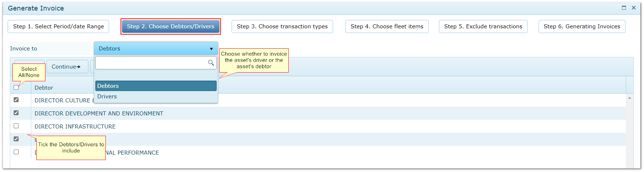644x172 pixels.
Task: Open Step 5. Exclude transactions
Action: (483, 26)
